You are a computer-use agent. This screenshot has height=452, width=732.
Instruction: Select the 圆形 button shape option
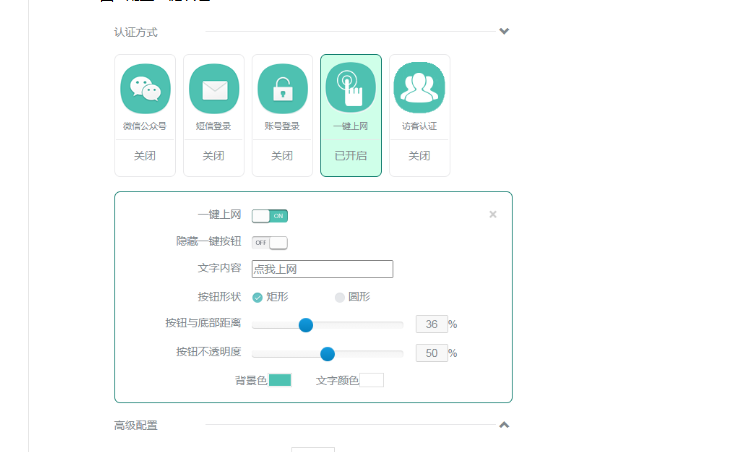click(x=340, y=297)
